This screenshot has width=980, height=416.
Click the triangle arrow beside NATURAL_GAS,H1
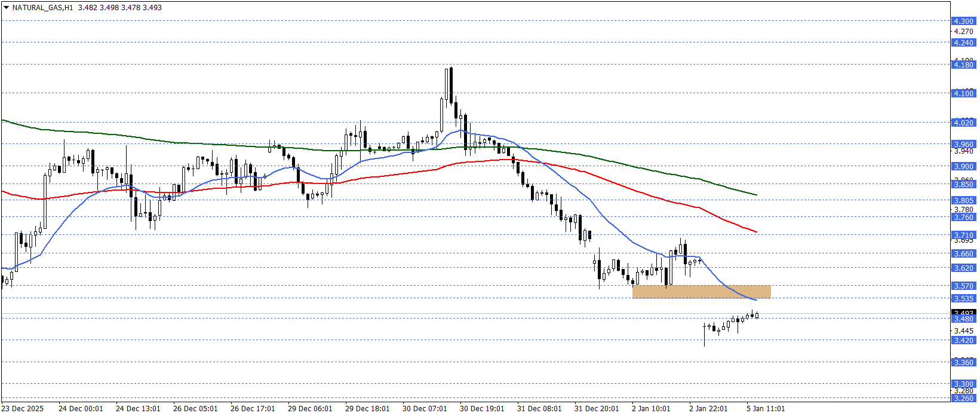click(6, 8)
